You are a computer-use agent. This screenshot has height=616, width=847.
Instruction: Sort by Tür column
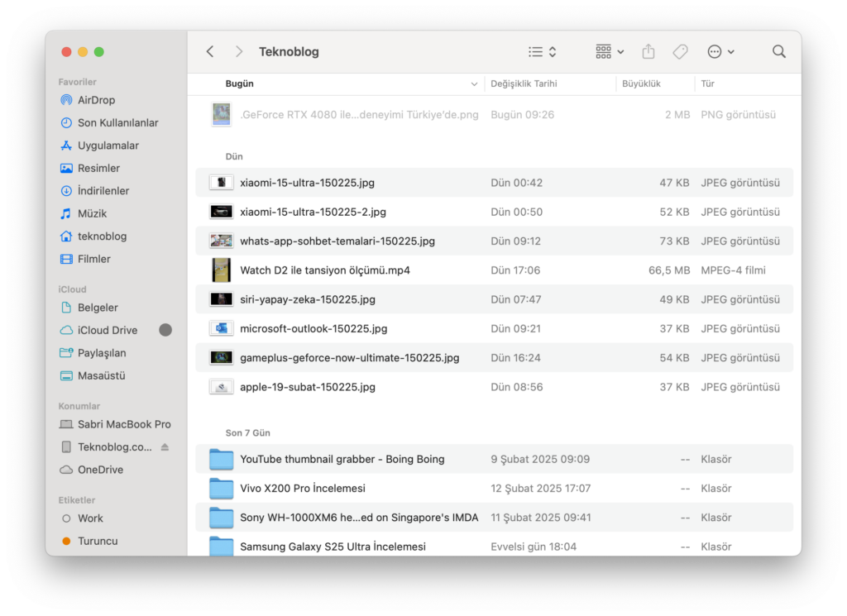(708, 84)
